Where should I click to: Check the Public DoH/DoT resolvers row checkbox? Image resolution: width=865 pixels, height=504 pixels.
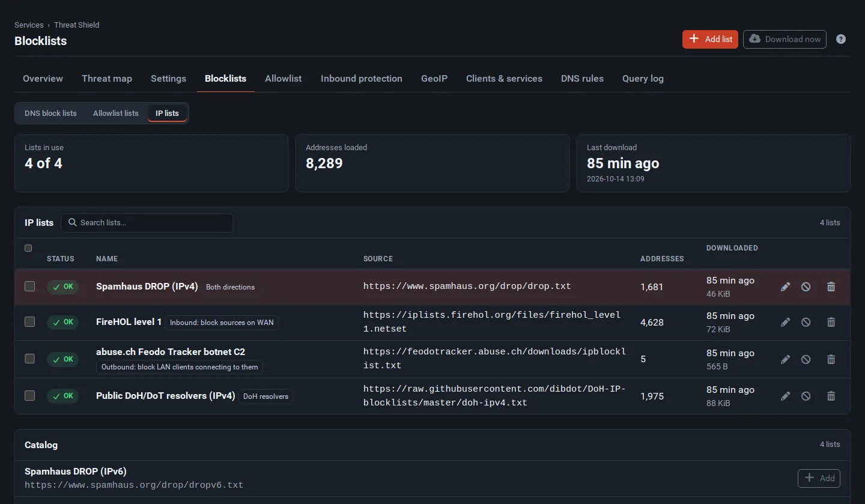coord(29,396)
